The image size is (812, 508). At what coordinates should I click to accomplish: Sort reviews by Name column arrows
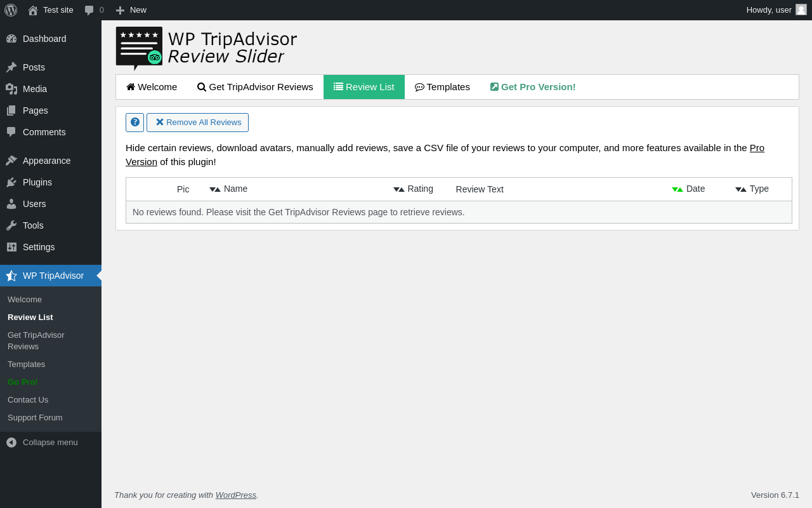point(215,189)
